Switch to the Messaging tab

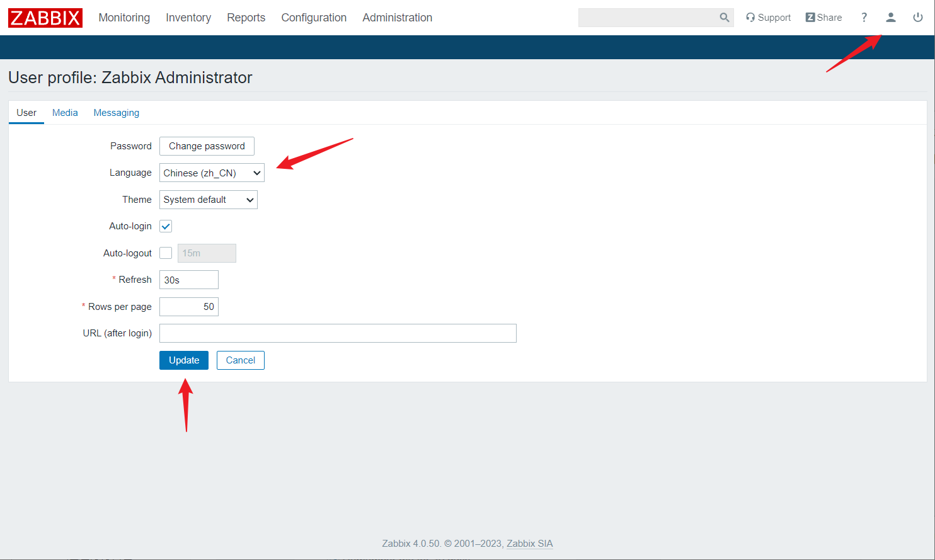point(117,113)
